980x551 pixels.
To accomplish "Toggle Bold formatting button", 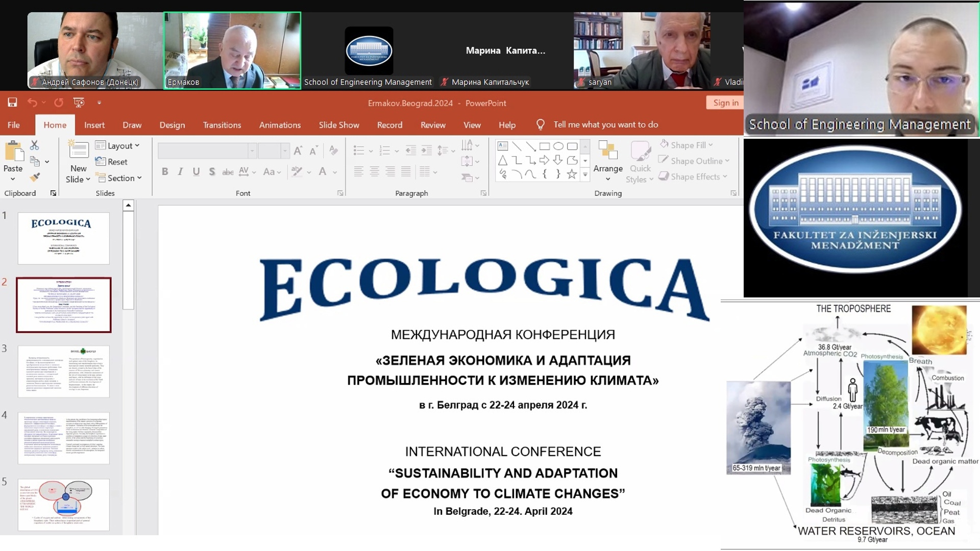I will (x=165, y=172).
